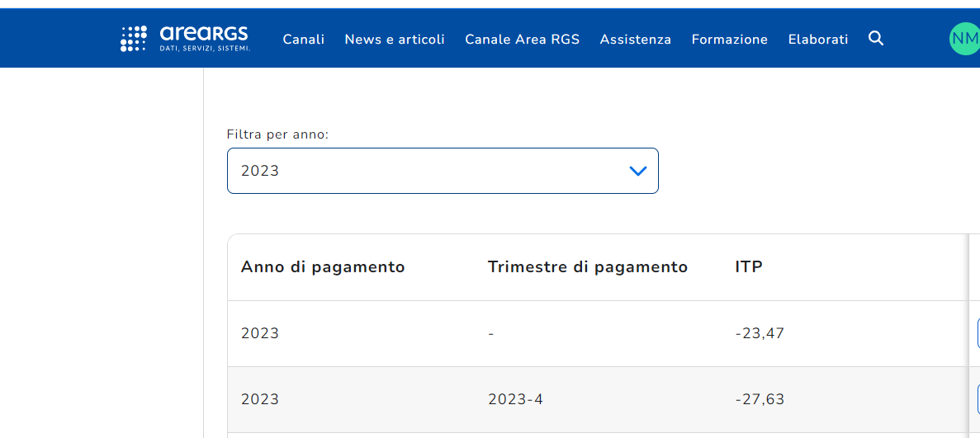The image size is (980, 438).
Task: Navigate to Elaborati
Action: [817, 40]
